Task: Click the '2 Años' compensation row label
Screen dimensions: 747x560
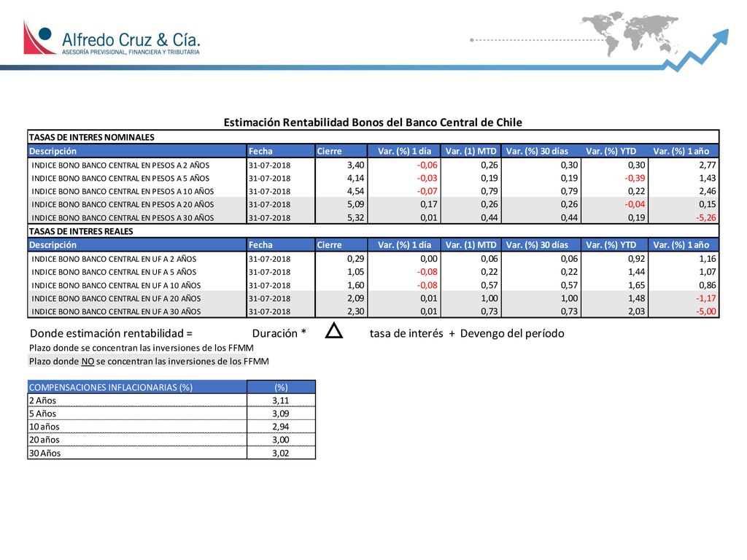Action: (x=42, y=400)
